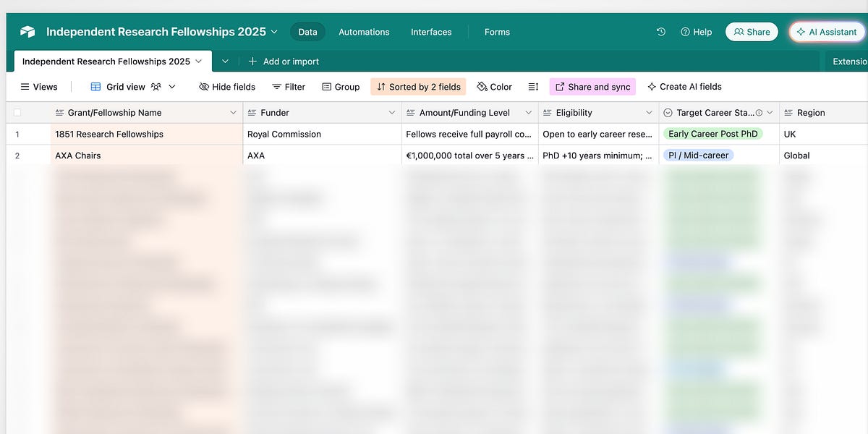The height and width of the screenshot is (434, 868).
Task: Open Funder column dropdown arrow
Action: pos(392,113)
